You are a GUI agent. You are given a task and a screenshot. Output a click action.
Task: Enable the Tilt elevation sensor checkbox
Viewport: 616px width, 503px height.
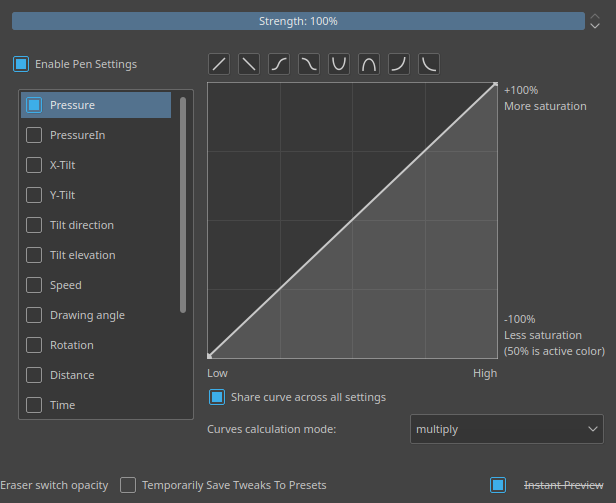(34, 255)
